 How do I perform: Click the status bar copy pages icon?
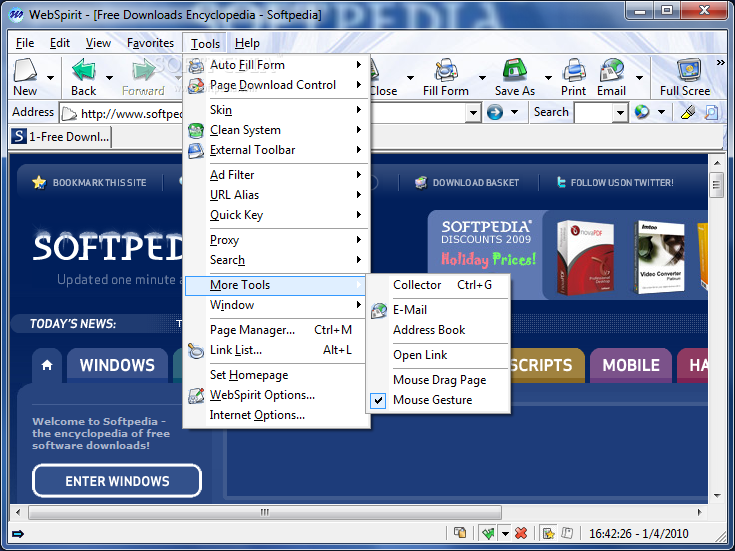pyautogui.click(x=460, y=533)
